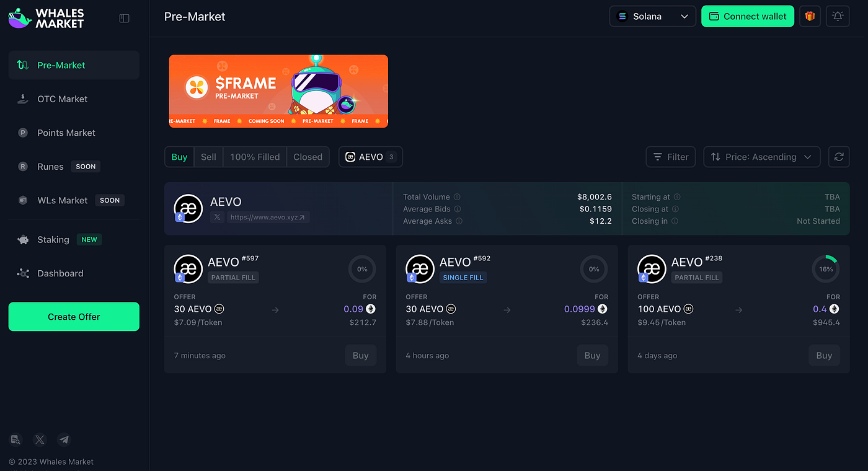Image resolution: width=868 pixels, height=471 pixels.
Task: Open the gift rewards icon
Action: click(810, 16)
